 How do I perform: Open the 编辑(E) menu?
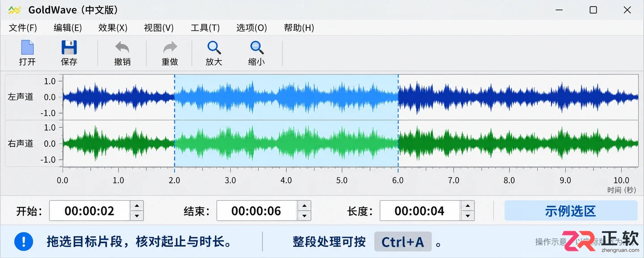[x=68, y=28]
